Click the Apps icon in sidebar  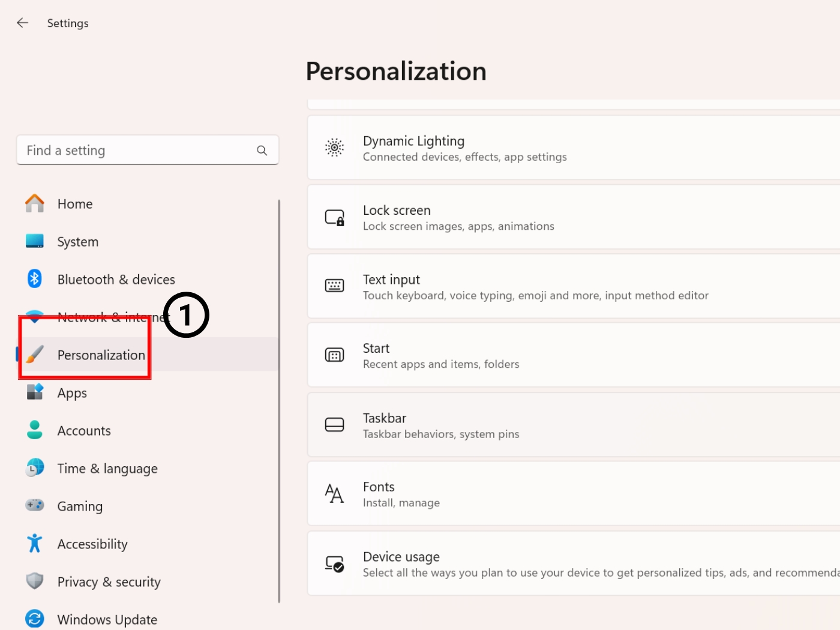[35, 392]
